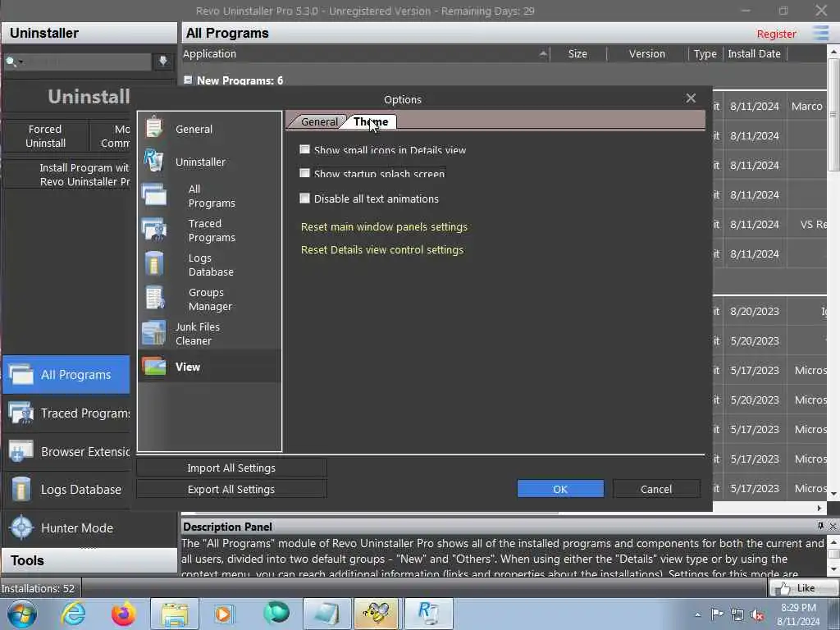Screen dimensions: 840x630
Task: Open search options dropdown arrow
Action: 21,62
